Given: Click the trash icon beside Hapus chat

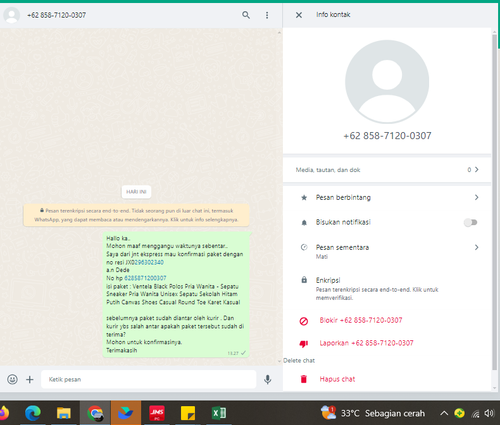Looking at the screenshot, I should tap(304, 379).
